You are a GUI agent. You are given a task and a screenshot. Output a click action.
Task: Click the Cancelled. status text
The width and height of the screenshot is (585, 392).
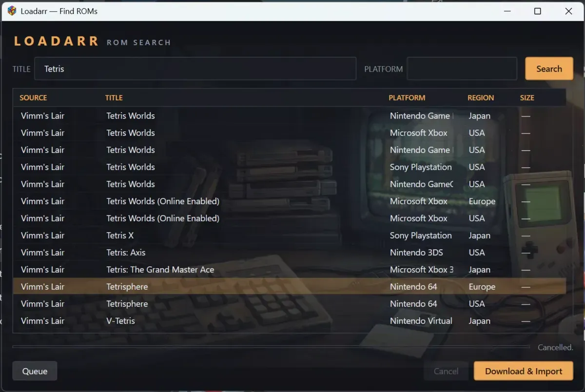click(555, 347)
